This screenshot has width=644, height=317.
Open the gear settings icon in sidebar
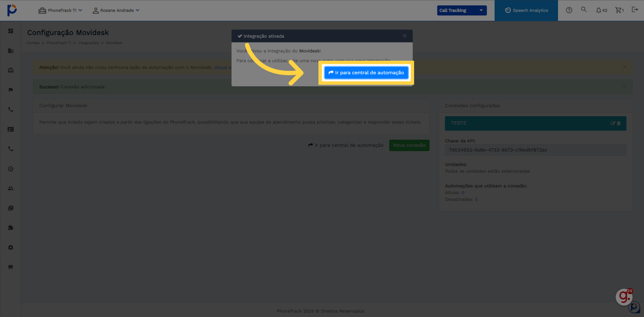coord(11,247)
